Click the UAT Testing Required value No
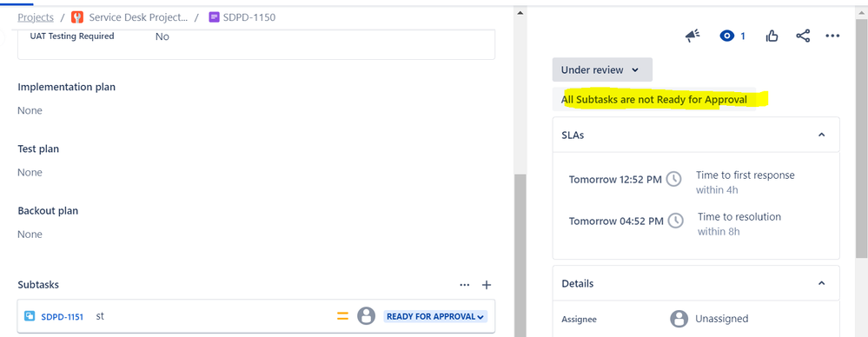Image resolution: width=868 pixels, height=337 pixels. pos(162,36)
